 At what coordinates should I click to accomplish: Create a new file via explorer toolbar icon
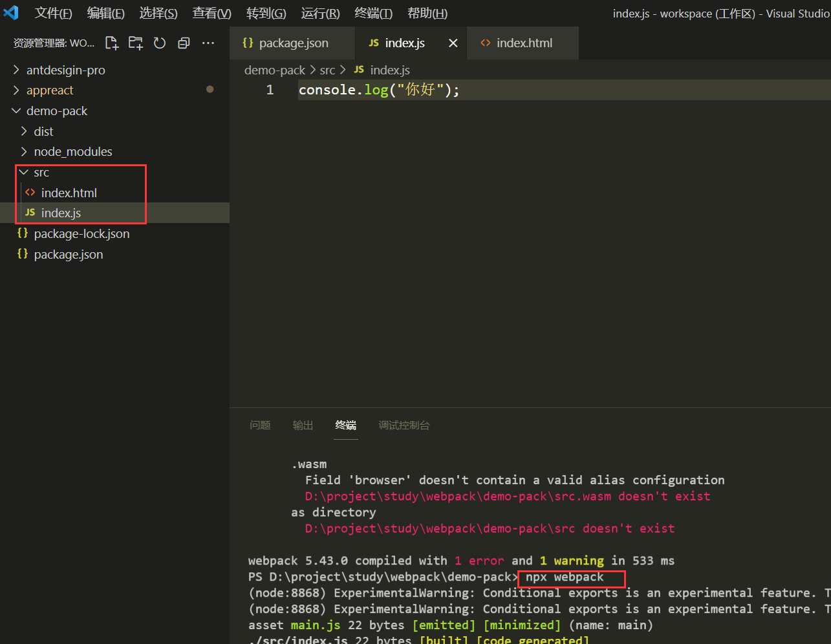112,43
